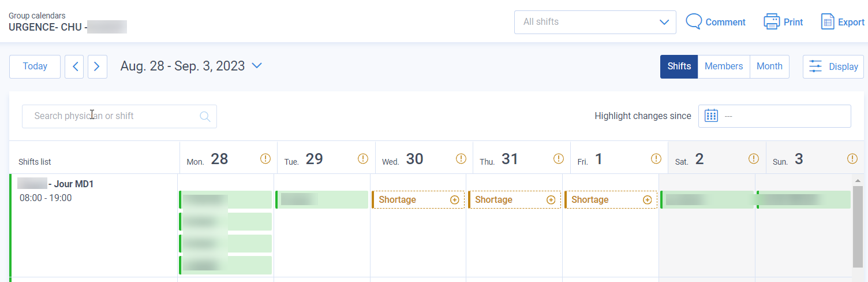Click calendar icon in Highlight changes field

tap(711, 116)
